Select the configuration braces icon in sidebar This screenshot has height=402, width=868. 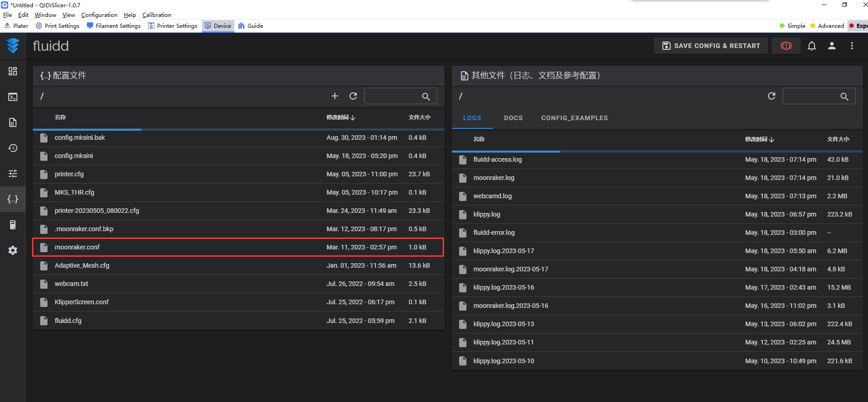13,199
